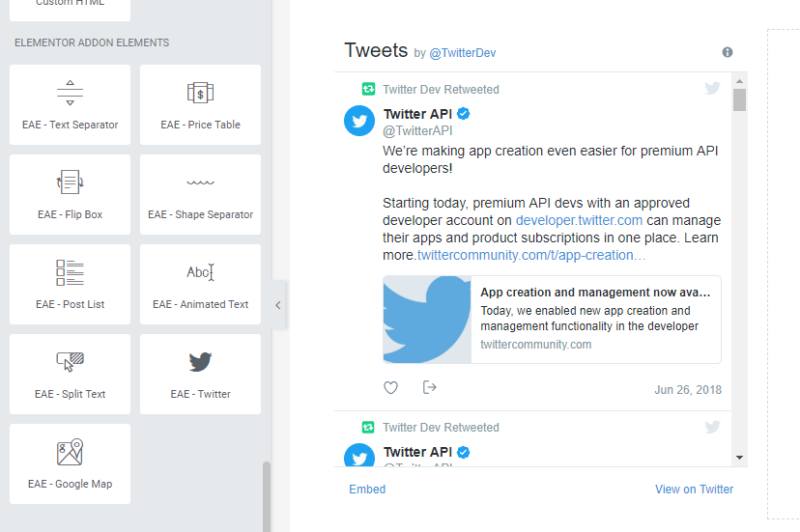Open the Twitter timeline info icon
Image resolution: width=800 pixels, height=532 pixels.
728,52
